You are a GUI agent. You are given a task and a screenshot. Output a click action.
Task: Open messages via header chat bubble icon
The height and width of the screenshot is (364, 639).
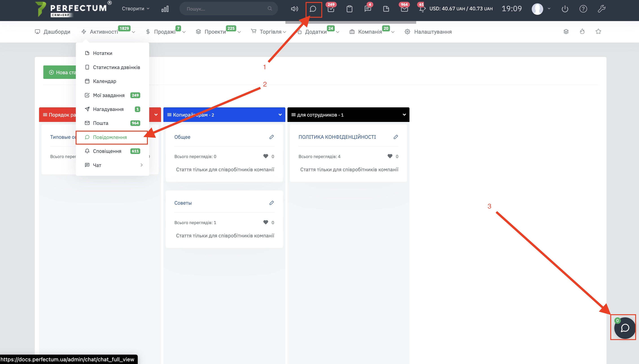(x=313, y=9)
